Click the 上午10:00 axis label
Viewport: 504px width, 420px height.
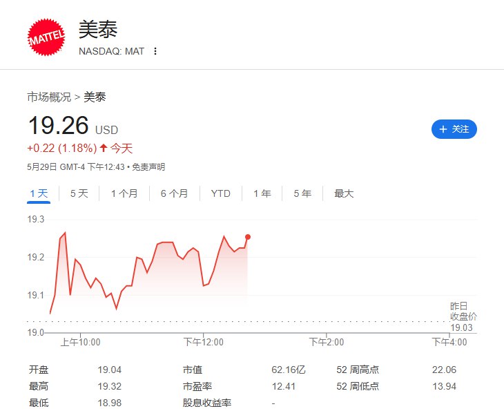click(80, 342)
